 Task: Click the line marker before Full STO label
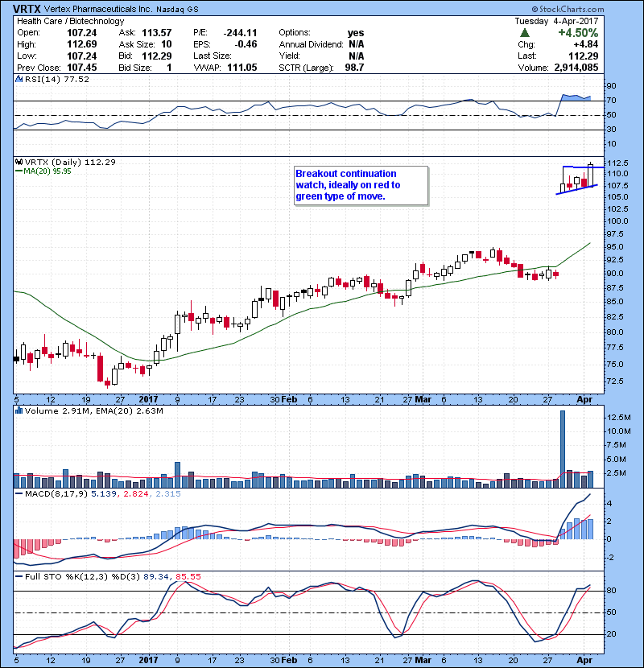coord(19,576)
